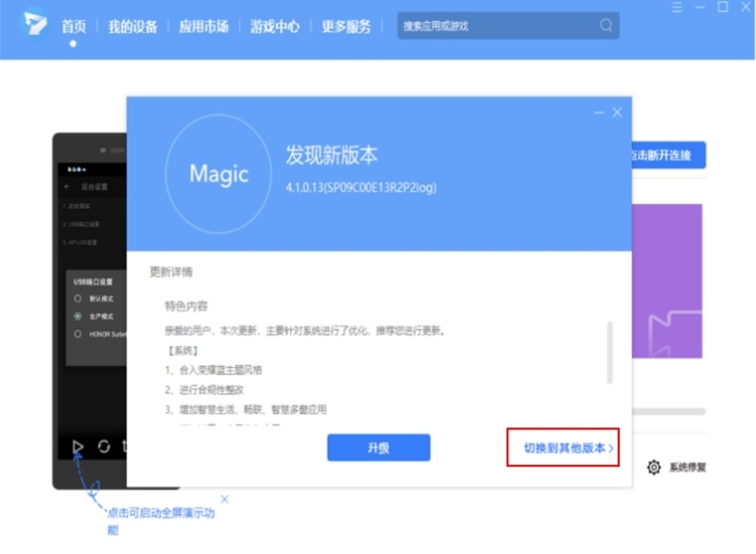Open the main window hamburger menu
This screenshot has width=756, height=554.
(677, 7)
